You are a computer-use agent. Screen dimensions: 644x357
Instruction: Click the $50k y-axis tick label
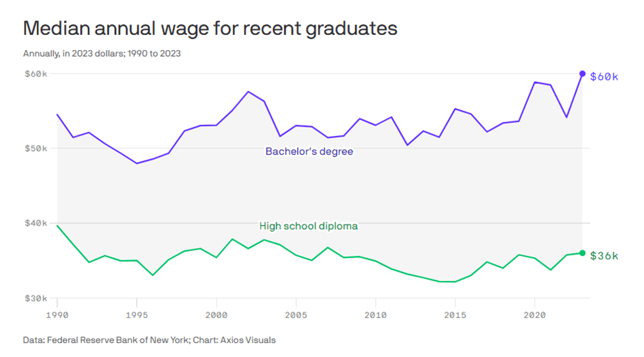pyautogui.click(x=35, y=148)
